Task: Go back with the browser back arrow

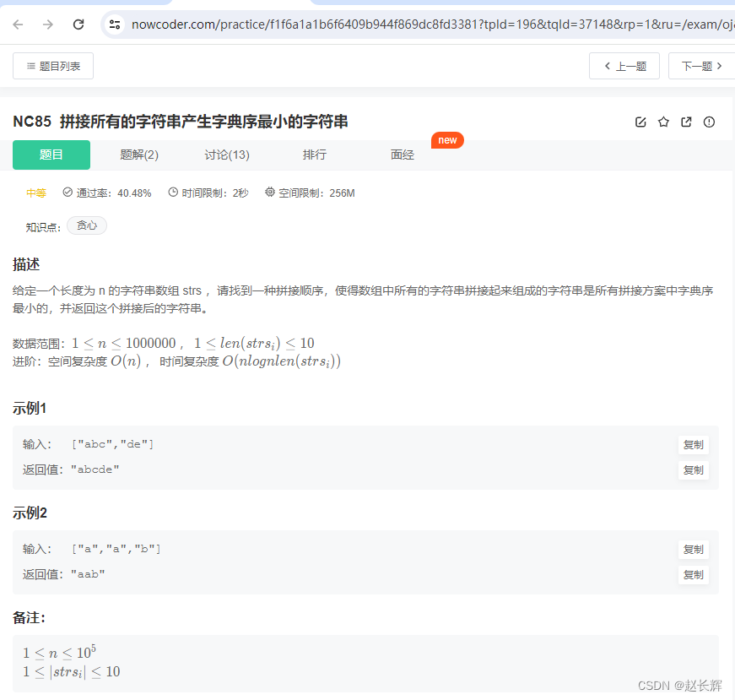Action: tap(19, 24)
